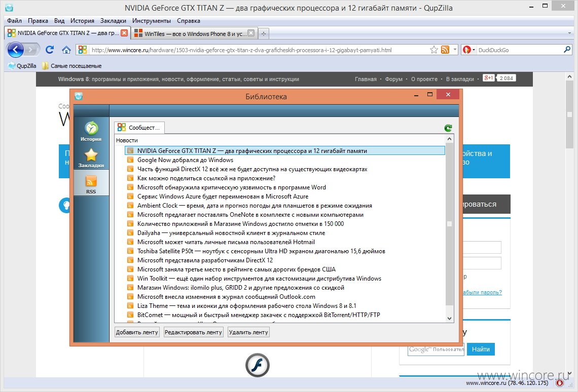The height and width of the screenshot is (392, 578).
Task: Open the Самые посещаемые folder
Action: 71,66
